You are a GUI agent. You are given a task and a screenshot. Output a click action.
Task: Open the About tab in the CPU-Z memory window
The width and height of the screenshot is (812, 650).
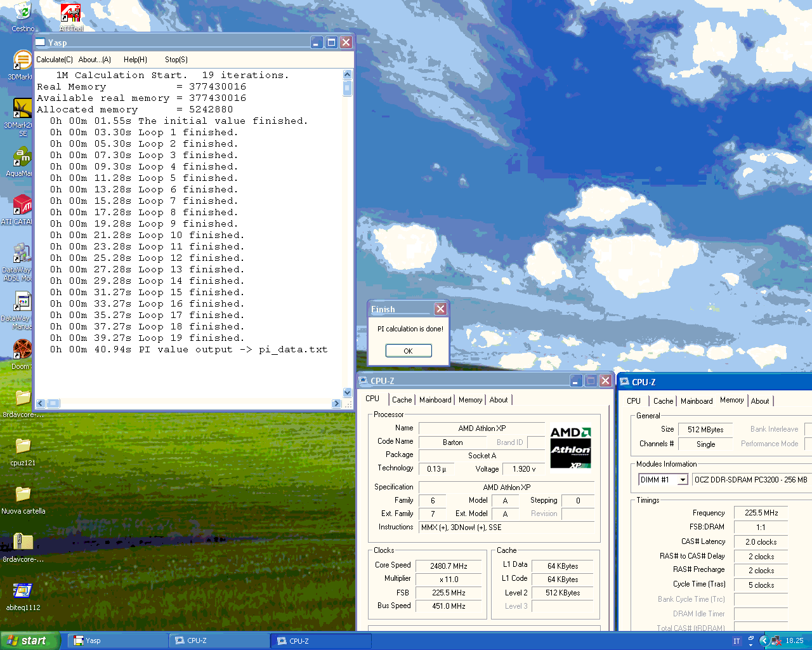pos(760,401)
